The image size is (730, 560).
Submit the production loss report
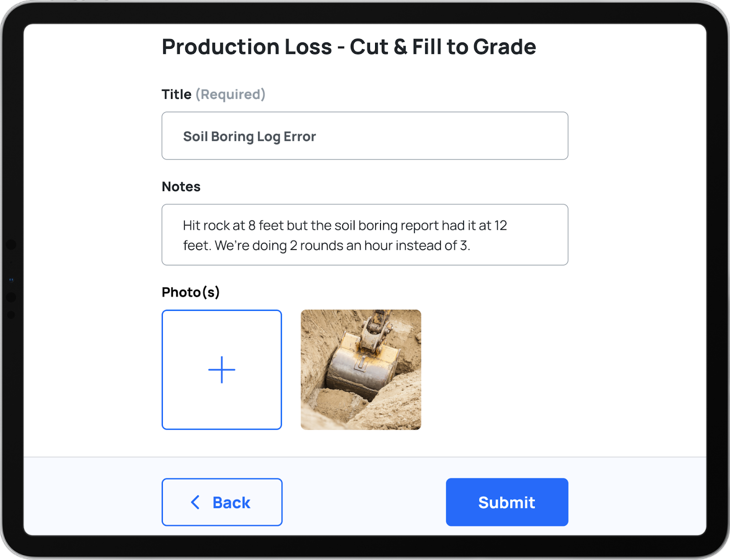(507, 502)
